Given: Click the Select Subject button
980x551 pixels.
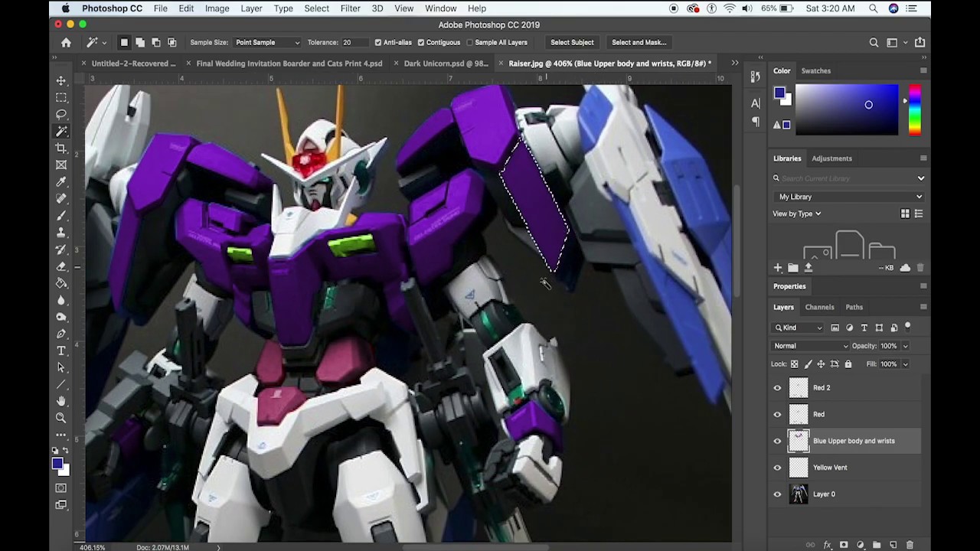Looking at the screenshot, I should click(x=572, y=43).
